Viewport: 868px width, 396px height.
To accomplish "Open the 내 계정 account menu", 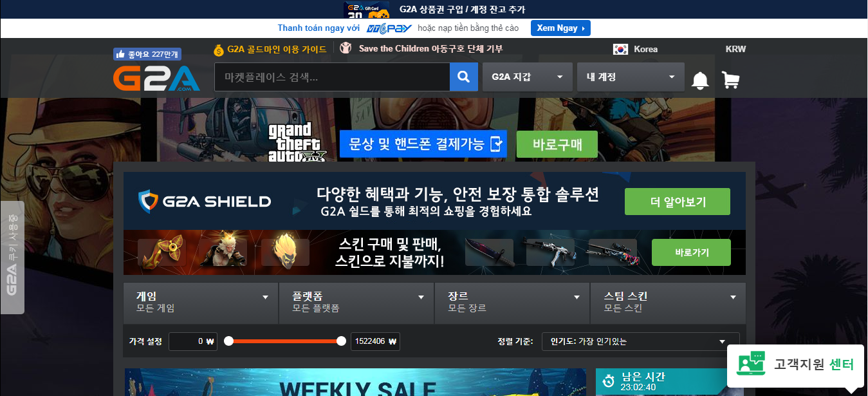I will coord(631,77).
